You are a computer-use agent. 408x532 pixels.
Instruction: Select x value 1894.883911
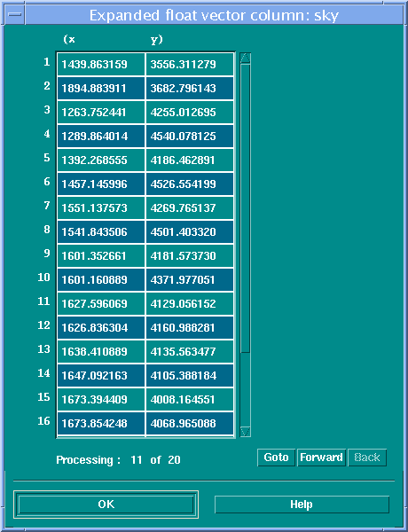[x=101, y=89]
